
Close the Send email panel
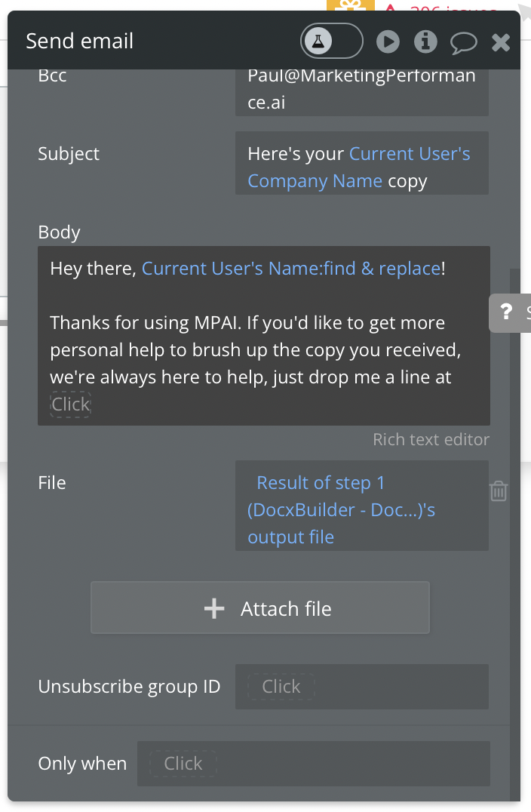[x=501, y=42]
